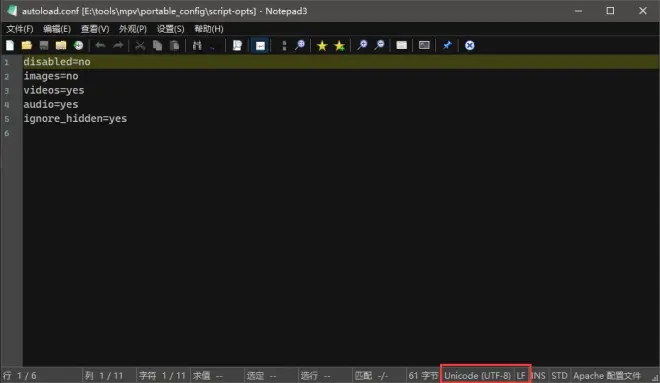660x383 pixels.
Task: Click the Undo arrow icon
Action: 100,45
